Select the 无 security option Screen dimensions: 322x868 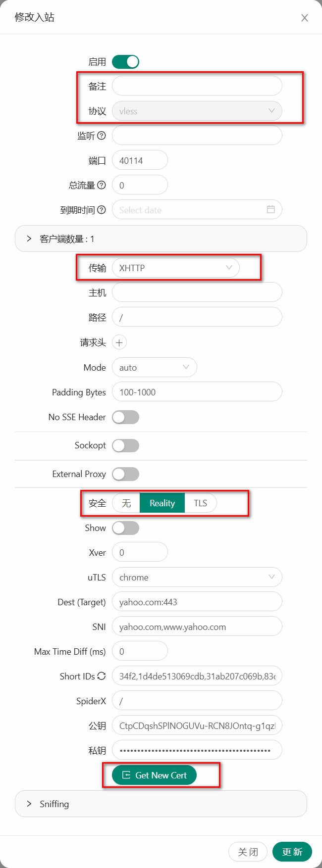(126, 503)
